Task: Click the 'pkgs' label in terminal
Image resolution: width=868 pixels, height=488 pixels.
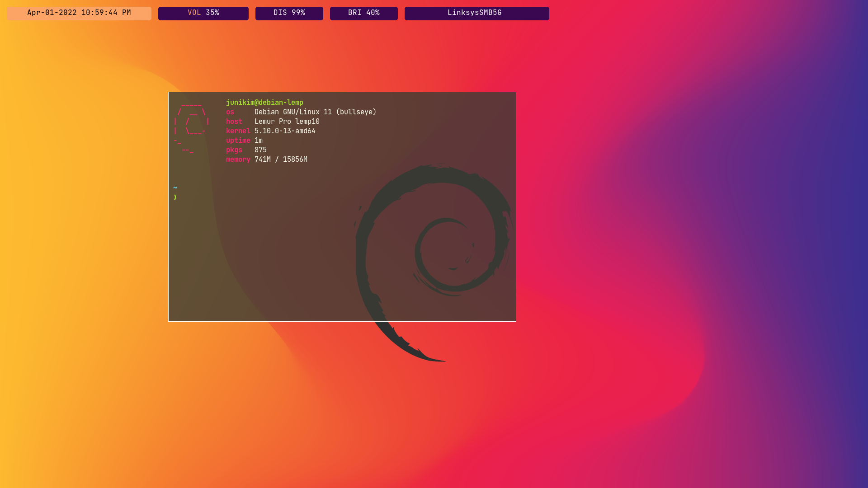Action: click(x=234, y=150)
